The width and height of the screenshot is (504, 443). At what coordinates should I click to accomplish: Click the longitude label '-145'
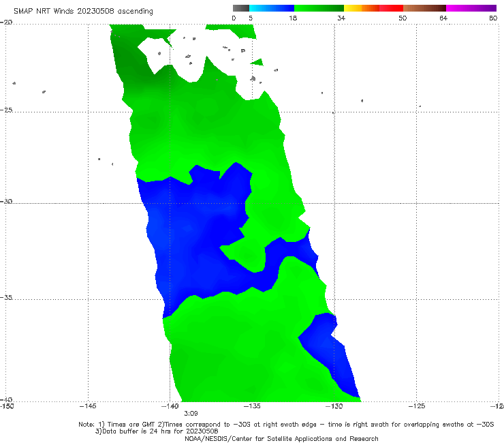tap(88, 406)
